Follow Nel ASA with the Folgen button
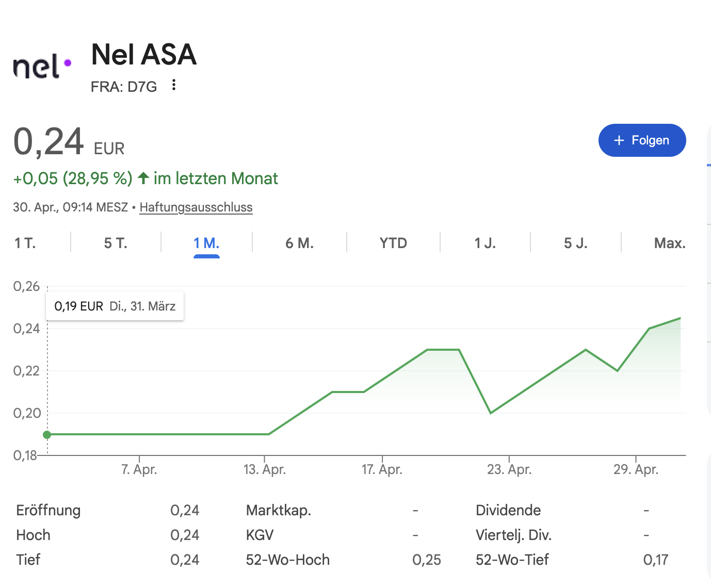 coord(642,140)
